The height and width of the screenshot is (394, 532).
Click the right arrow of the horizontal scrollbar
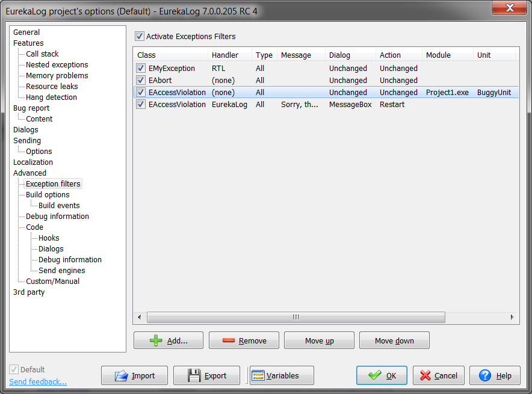click(x=511, y=317)
